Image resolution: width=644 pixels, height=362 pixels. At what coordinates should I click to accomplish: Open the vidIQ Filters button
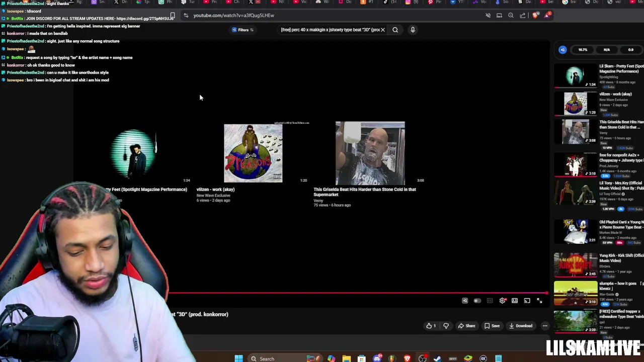click(243, 30)
